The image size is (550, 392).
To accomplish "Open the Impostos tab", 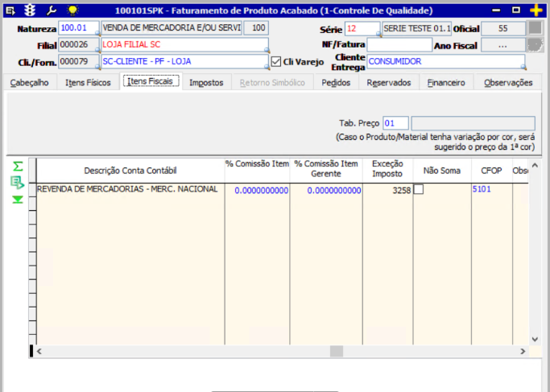I will tap(206, 83).
